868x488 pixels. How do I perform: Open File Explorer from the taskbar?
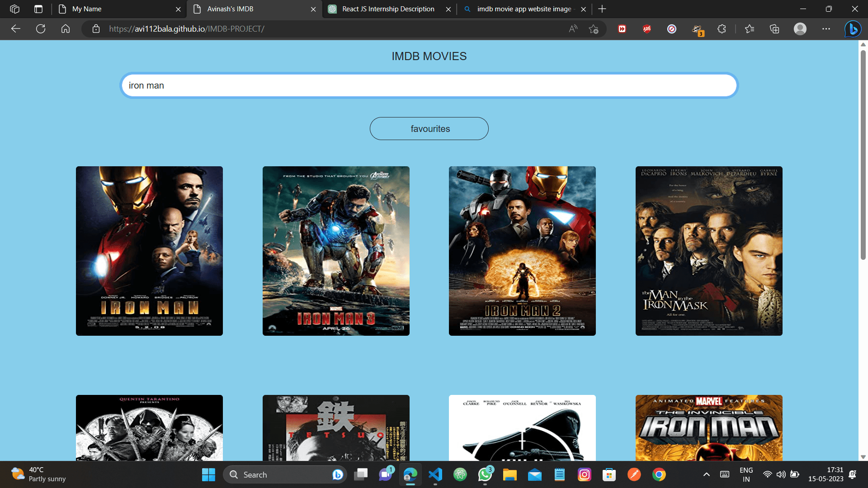(510, 474)
